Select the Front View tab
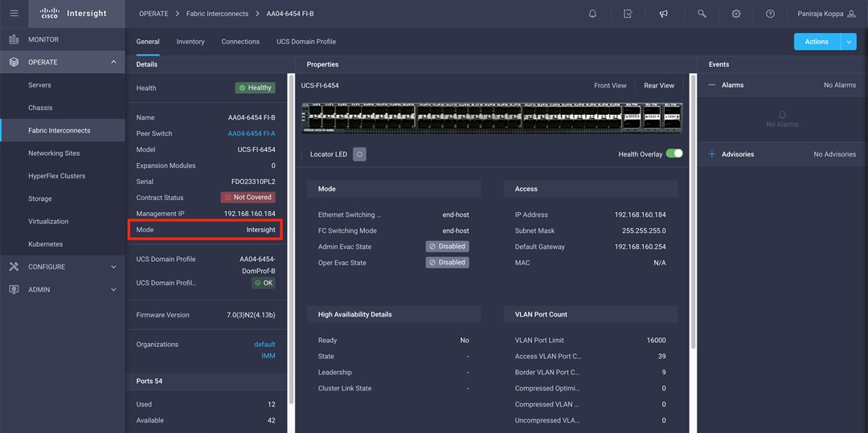868x433 pixels. (x=610, y=86)
